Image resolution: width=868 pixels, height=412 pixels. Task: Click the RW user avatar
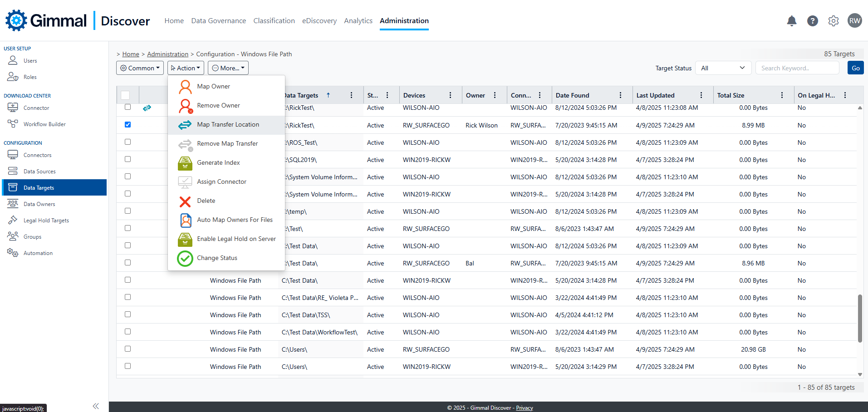(854, 21)
